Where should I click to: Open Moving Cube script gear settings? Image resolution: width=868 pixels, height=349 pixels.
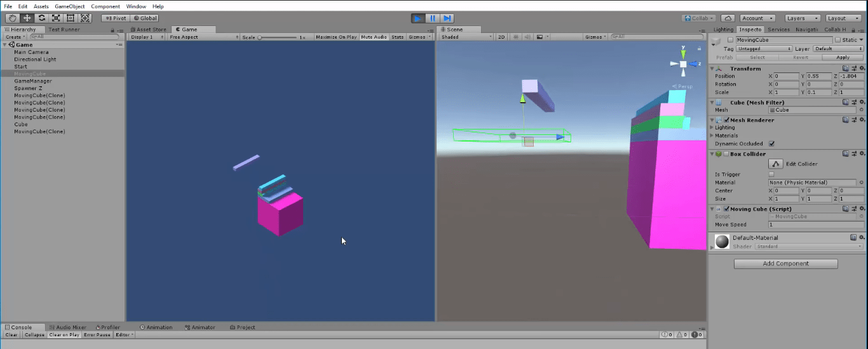coord(861,209)
